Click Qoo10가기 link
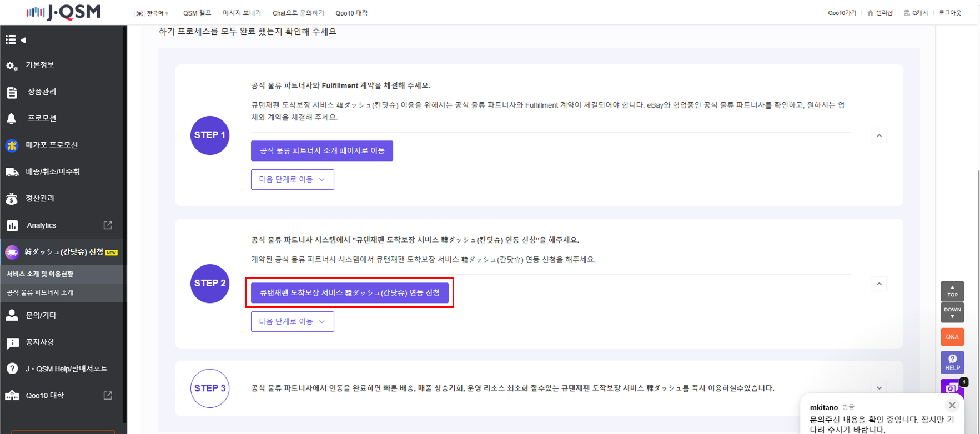This screenshot has height=434, width=980. click(842, 13)
